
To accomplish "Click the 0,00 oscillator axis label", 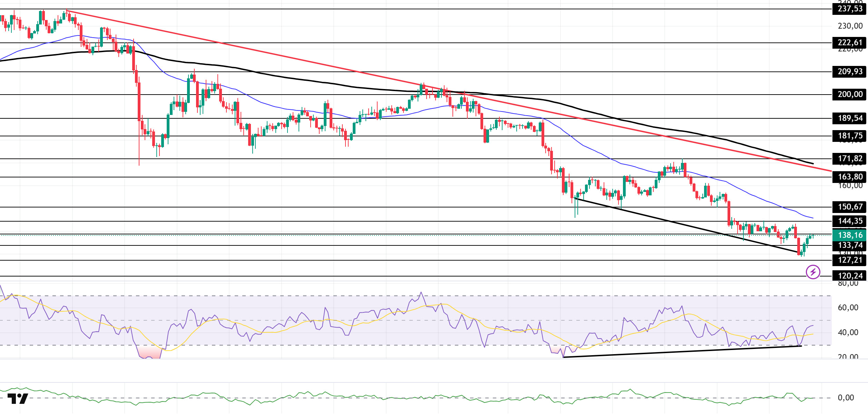I will [x=846, y=398].
